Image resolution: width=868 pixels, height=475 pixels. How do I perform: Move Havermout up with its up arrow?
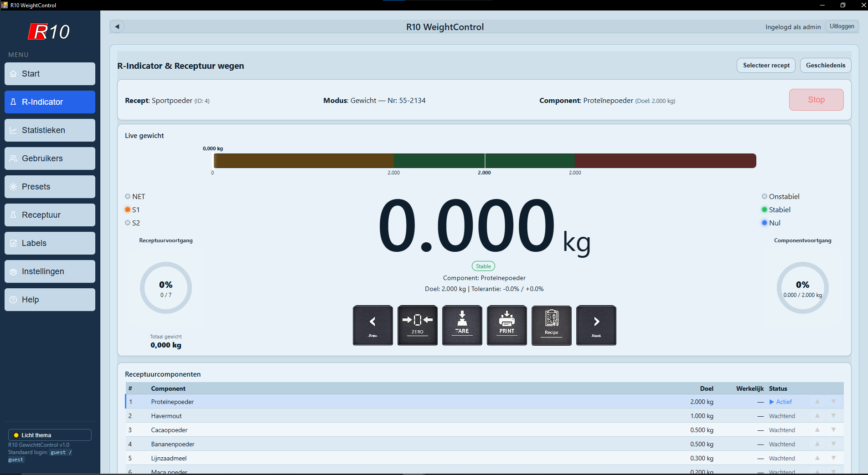(x=817, y=415)
